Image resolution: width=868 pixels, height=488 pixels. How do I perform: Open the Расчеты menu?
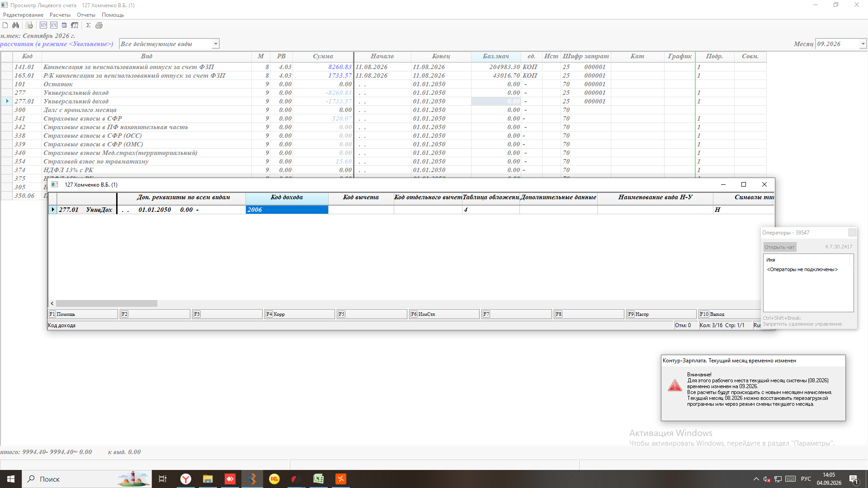(x=60, y=15)
